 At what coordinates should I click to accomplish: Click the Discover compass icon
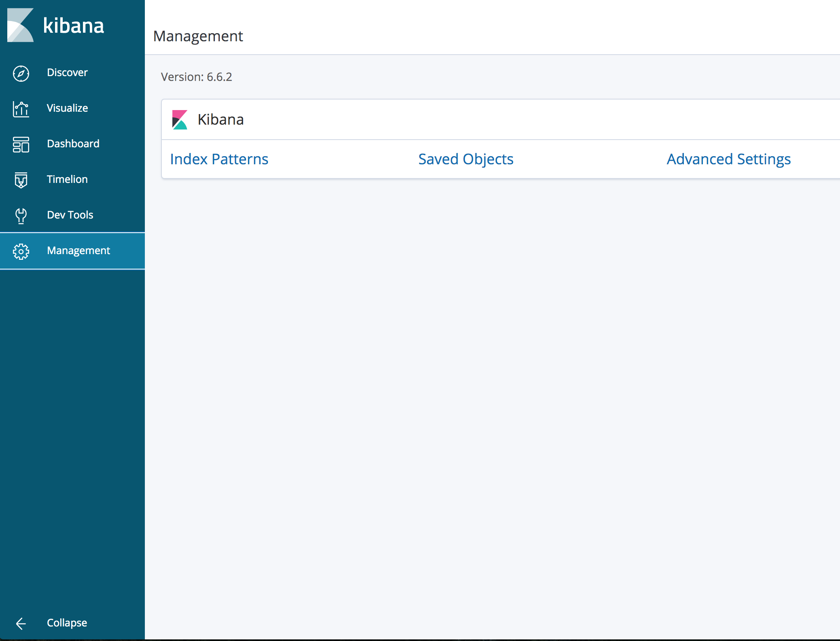tap(21, 73)
